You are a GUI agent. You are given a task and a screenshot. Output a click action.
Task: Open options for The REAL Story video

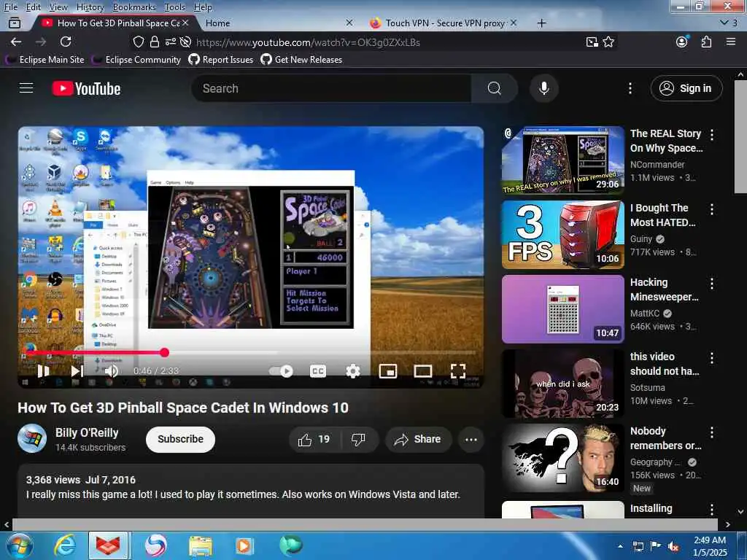[x=712, y=135]
